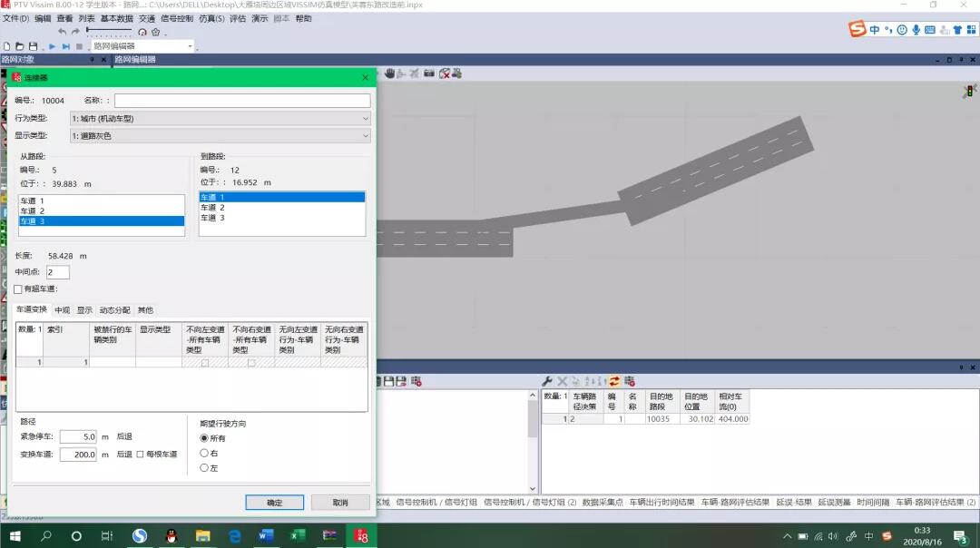Image resolution: width=980 pixels, height=548 pixels.
Task: Confirm the dialog with 确定
Action: tap(274, 503)
